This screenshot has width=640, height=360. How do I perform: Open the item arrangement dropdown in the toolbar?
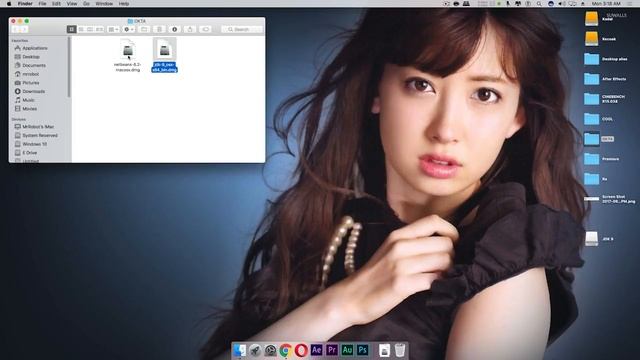coord(113,29)
